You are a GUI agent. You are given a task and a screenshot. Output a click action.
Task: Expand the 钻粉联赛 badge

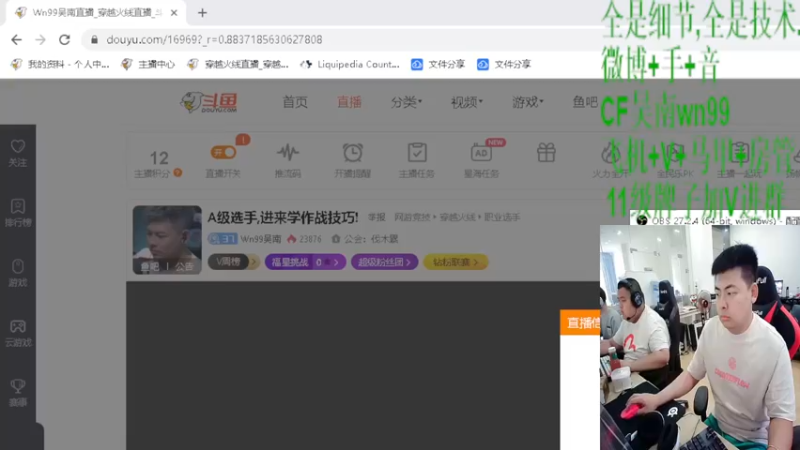point(456,262)
